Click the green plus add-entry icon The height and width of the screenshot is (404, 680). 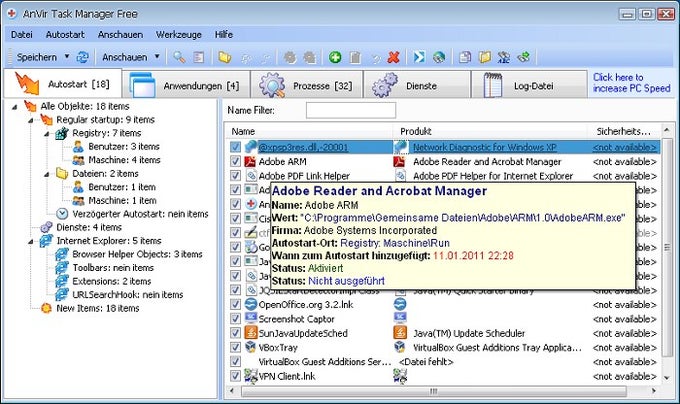click(335, 57)
